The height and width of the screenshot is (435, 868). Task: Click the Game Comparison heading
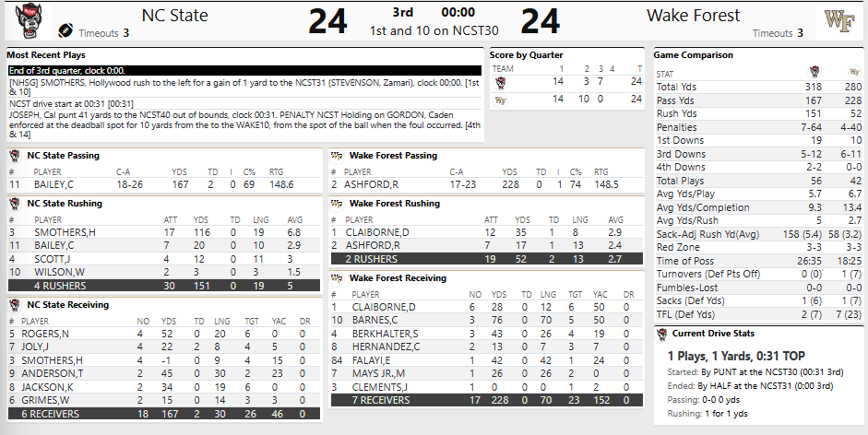tap(693, 55)
